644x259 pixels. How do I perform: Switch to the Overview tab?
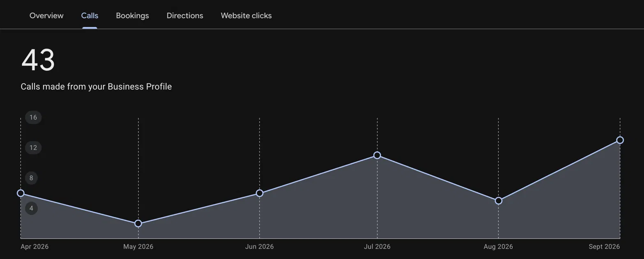coord(46,16)
